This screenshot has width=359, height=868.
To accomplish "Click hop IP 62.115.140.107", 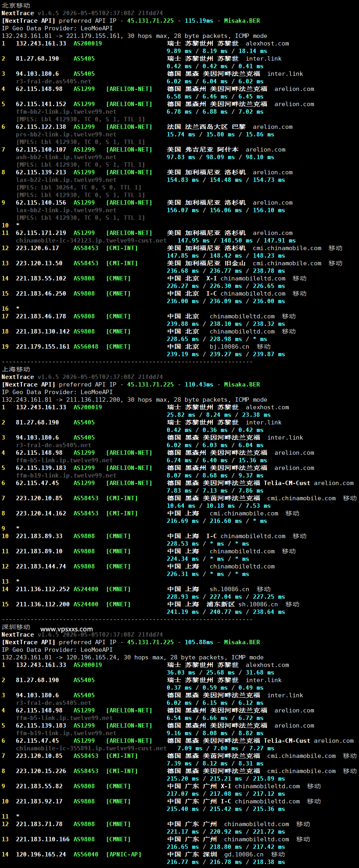I will pyautogui.click(x=41, y=150).
